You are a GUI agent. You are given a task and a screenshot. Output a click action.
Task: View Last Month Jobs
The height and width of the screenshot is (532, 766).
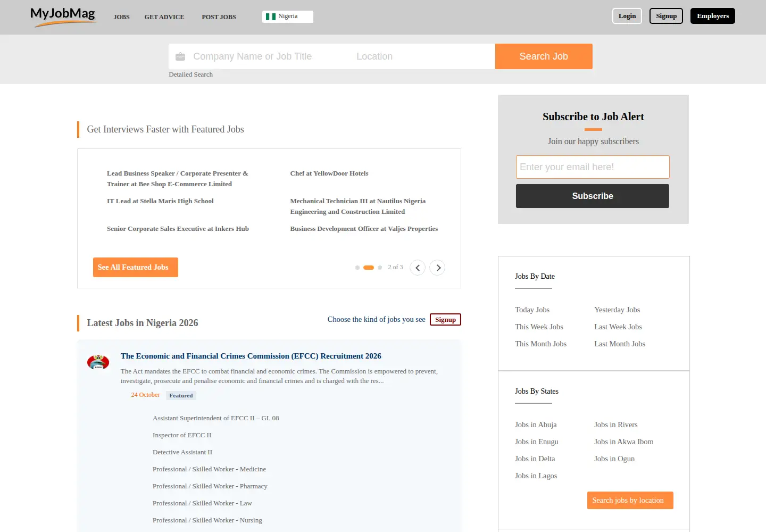[620, 344]
